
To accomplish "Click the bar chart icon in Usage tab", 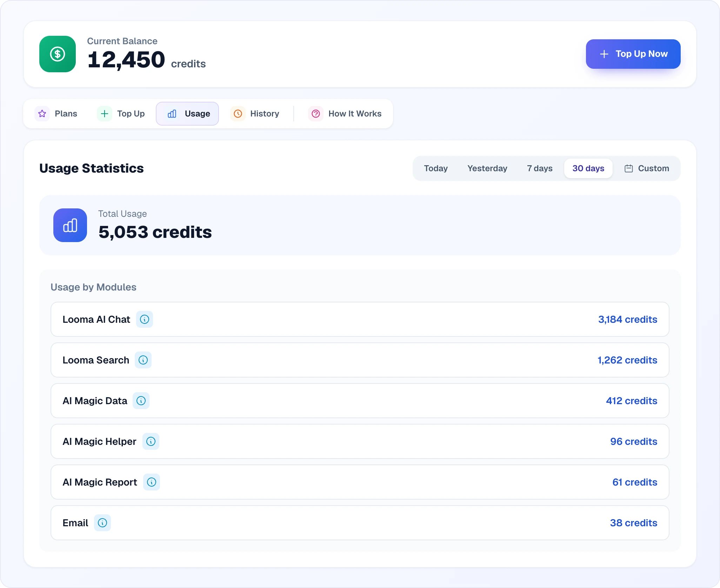I will click(x=172, y=114).
